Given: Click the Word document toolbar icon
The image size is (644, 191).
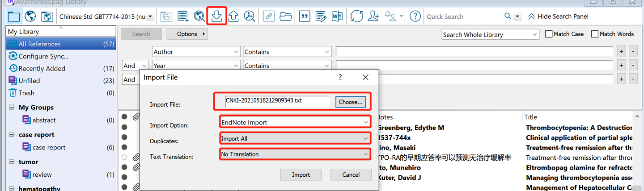Looking at the screenshot, I should 337,17.
